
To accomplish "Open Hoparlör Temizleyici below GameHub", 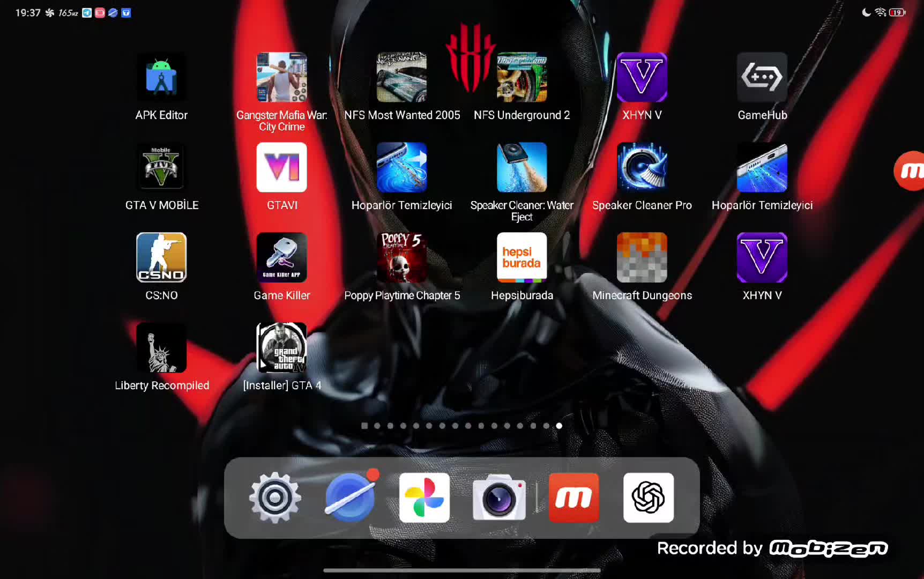I will pos(762,167).
